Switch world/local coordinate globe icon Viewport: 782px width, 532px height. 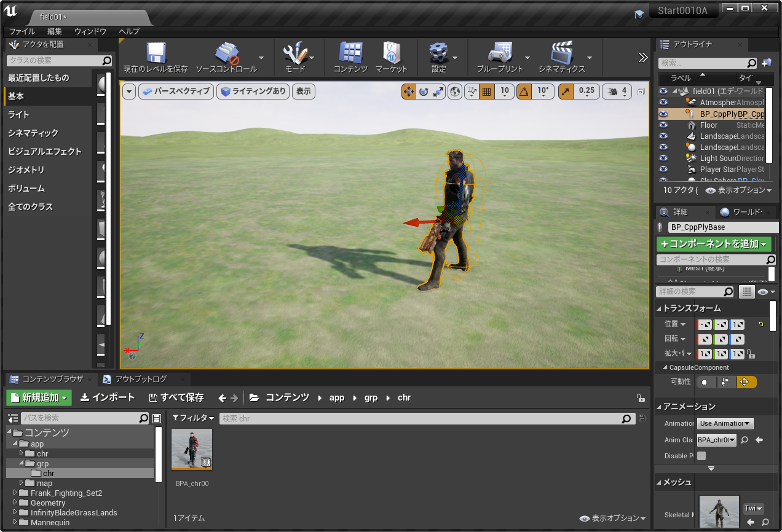(x=455, y=92)
